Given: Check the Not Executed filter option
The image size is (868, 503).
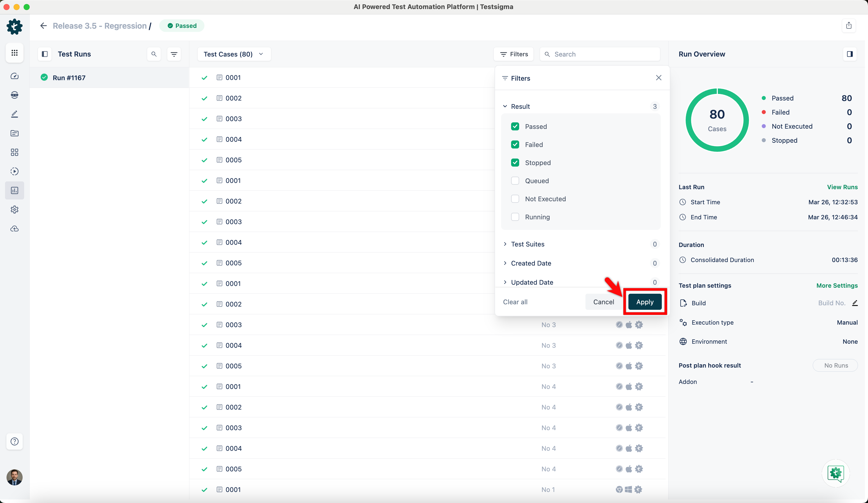Looking at the screenshot, I should coord(515,199).
